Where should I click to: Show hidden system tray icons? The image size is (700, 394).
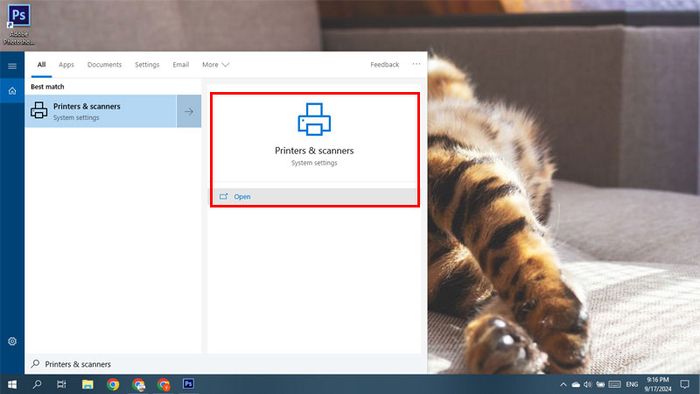pyautogui.click(x=563, y=384)
